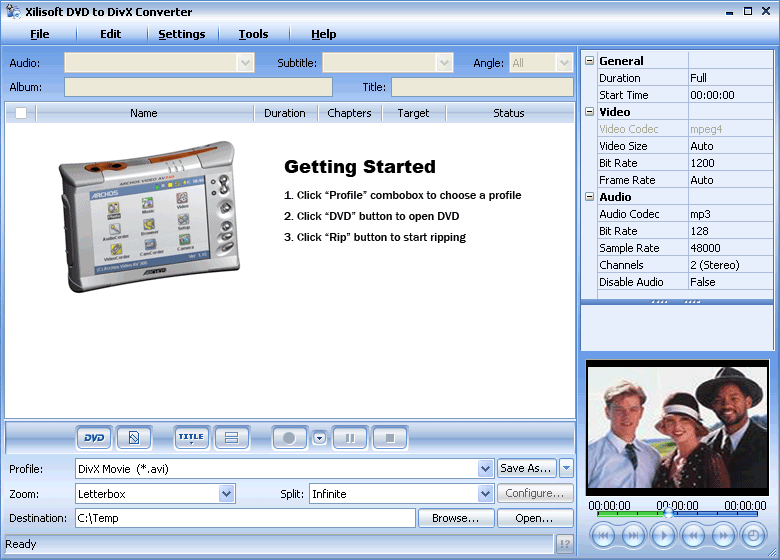
Task: Click the round Rip record button
Action: (289, 438)
